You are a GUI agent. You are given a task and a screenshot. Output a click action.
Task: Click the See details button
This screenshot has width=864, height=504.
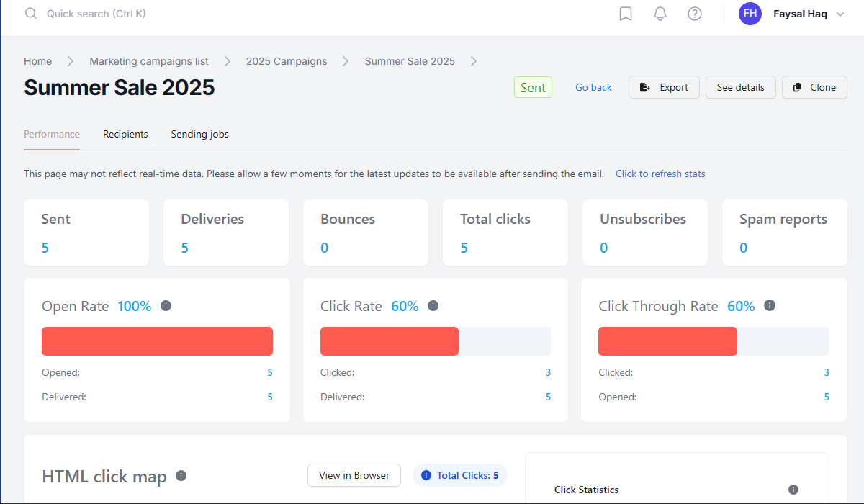pos(740,87)
